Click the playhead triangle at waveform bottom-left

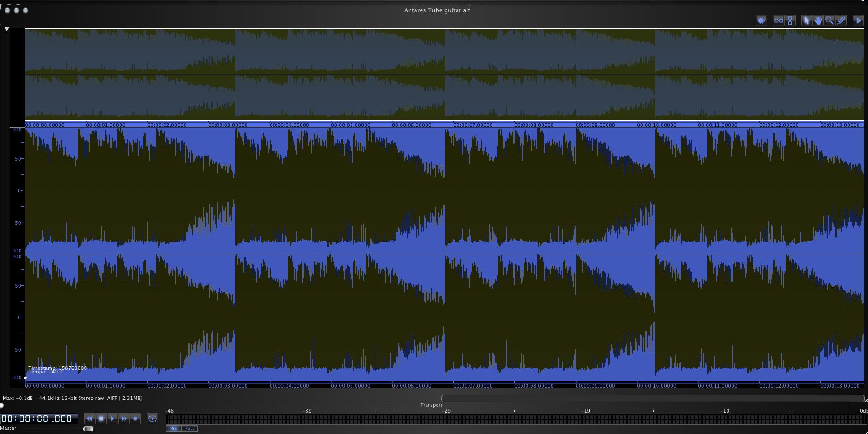click(25, 378)
